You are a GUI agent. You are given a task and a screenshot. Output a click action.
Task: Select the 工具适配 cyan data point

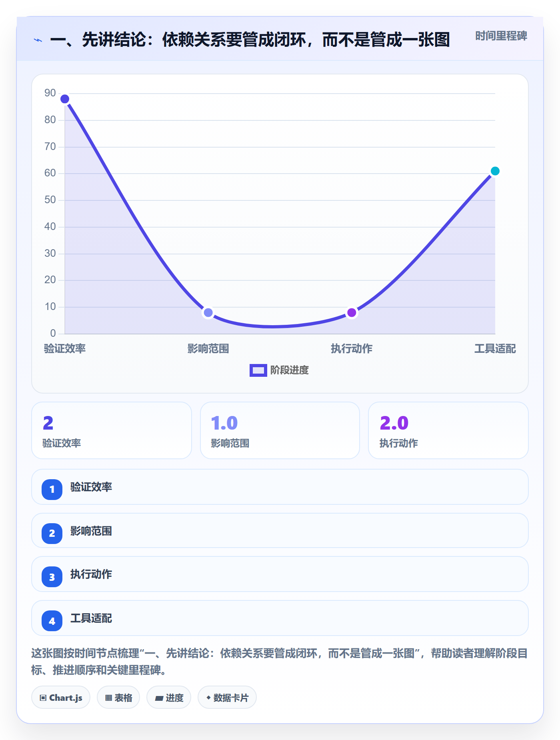click(x=495, y=171)
